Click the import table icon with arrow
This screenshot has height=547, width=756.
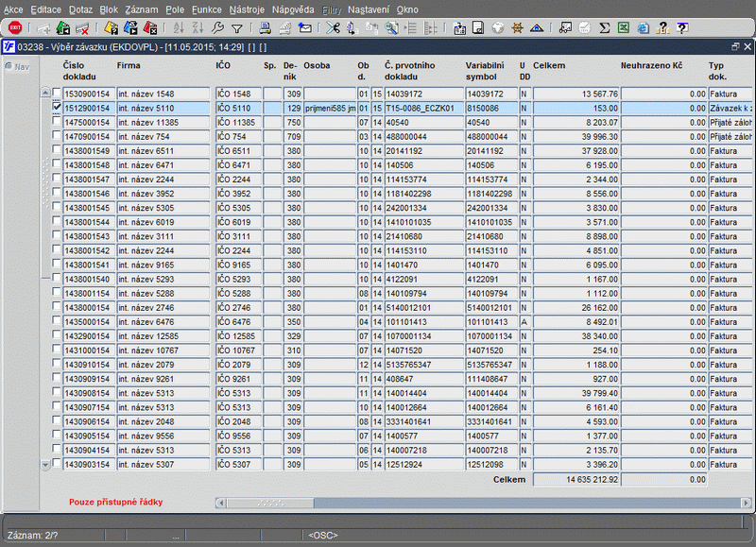pyautogui.click(x=459, y=28)
